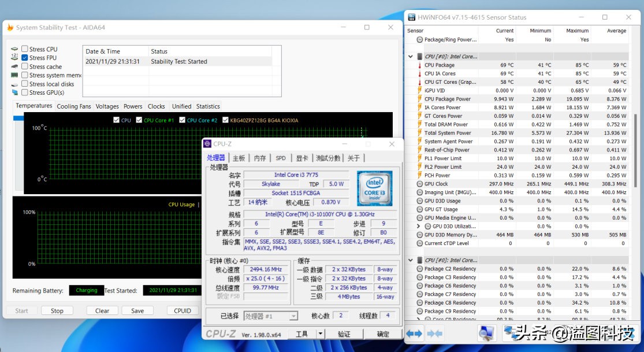Untick the CPU graph legend checkbox

[x=116, y=120]
